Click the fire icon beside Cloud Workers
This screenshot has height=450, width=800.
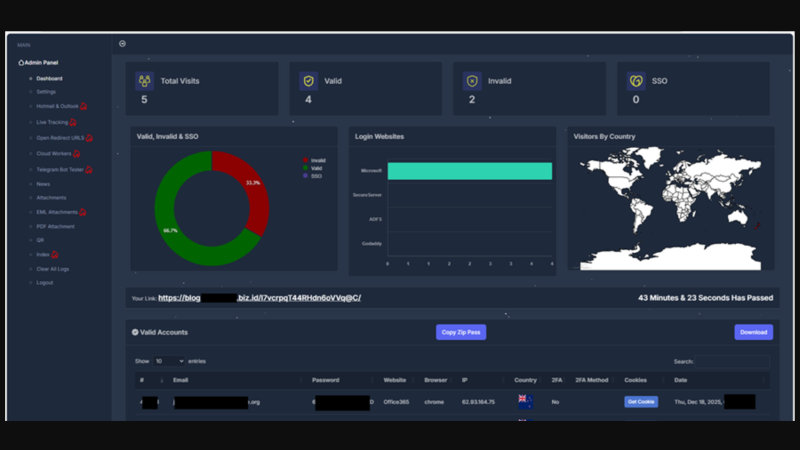tap(77, 154)
